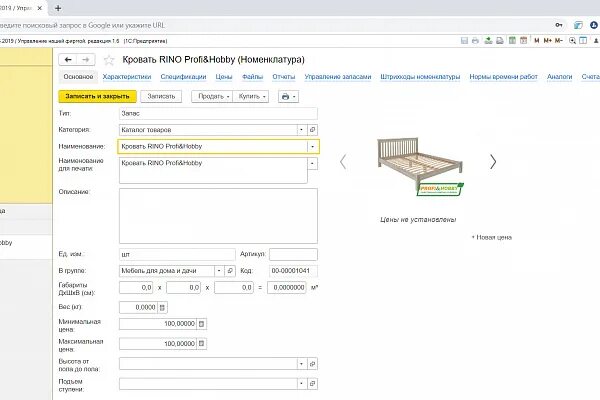
Task: Open calculator for Вес (кг) field
Action: tap(162, 307)
